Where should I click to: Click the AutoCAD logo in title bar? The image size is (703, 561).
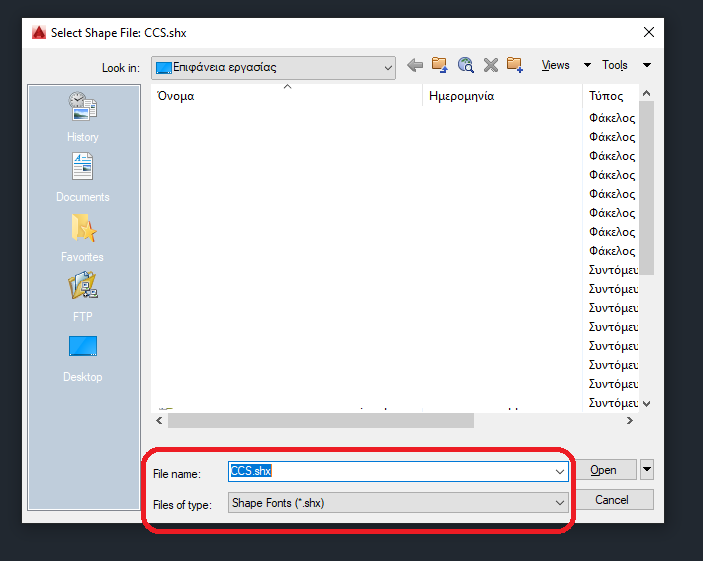click(39, 33)
